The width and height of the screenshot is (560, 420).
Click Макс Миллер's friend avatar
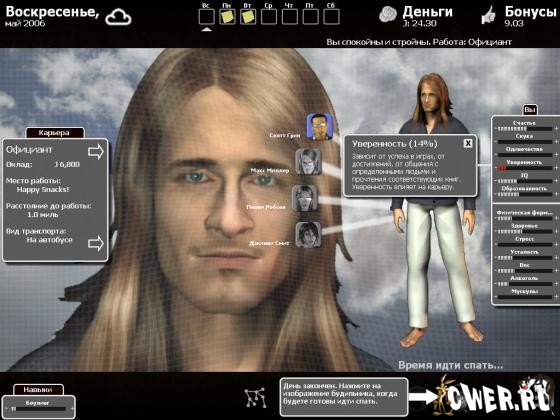308,162
